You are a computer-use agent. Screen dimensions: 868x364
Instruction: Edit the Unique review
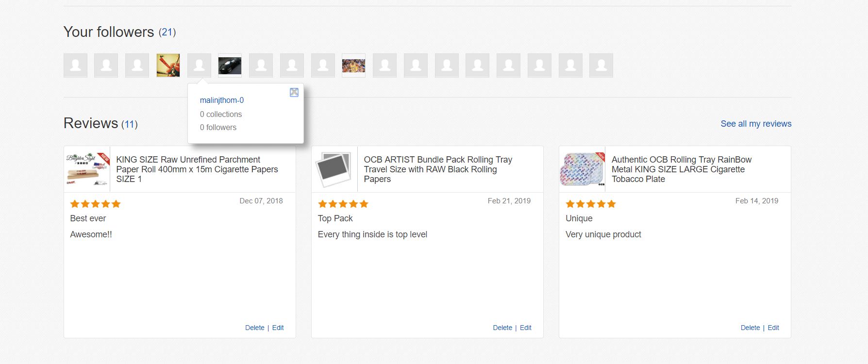coord(773,328)
